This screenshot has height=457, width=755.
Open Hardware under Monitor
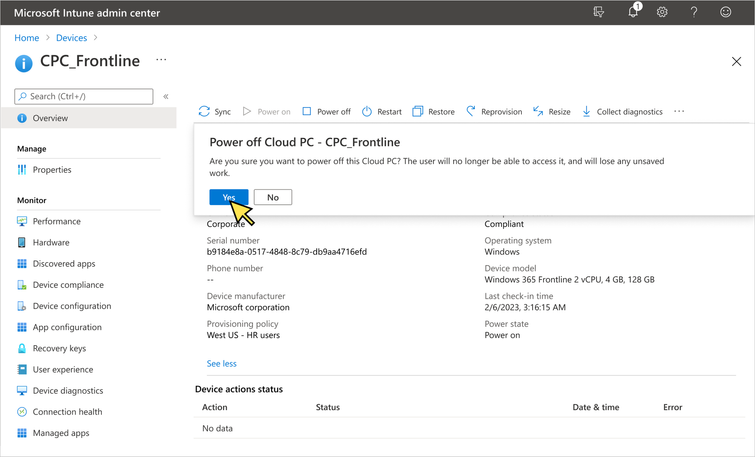click(51, 242)
